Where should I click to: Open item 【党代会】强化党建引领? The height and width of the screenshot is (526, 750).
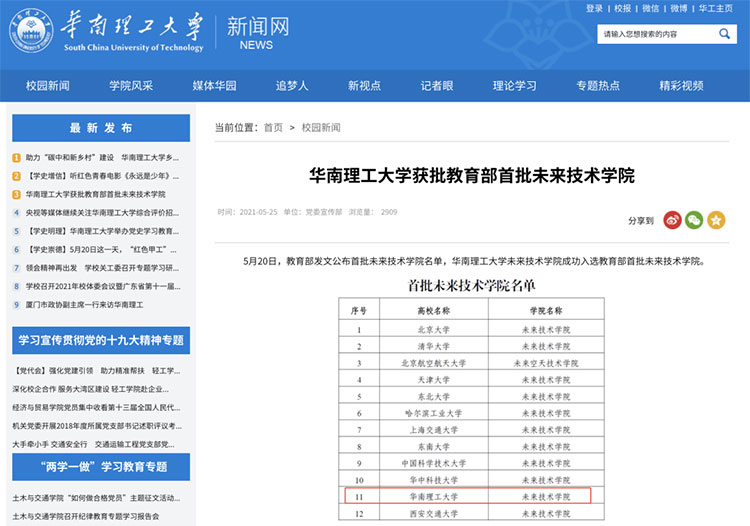coord(96,371)
